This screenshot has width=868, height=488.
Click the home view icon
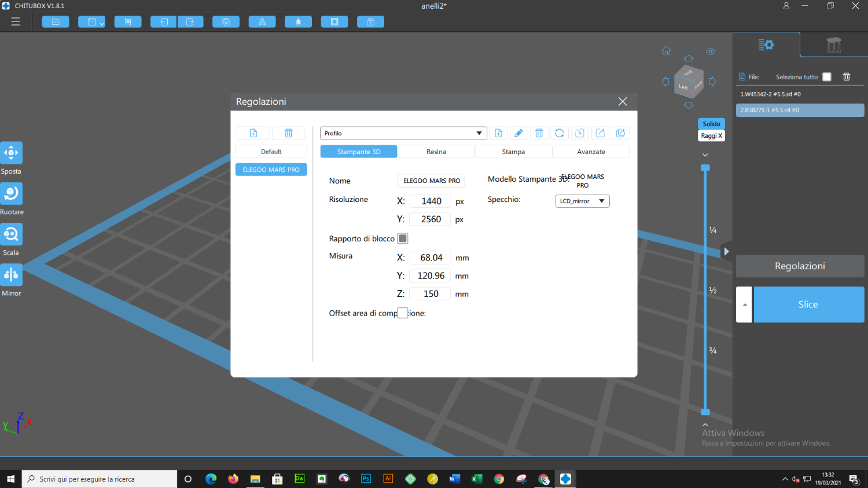667,51
